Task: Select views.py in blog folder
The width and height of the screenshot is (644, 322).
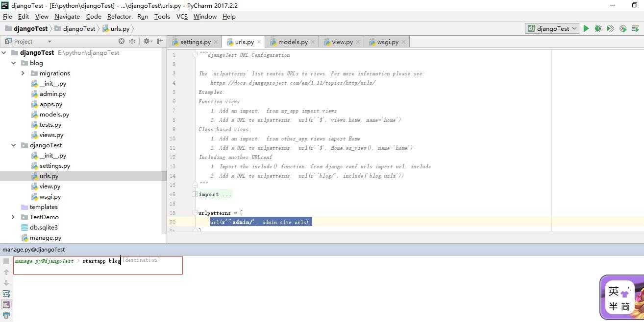Action: [51, 135]
